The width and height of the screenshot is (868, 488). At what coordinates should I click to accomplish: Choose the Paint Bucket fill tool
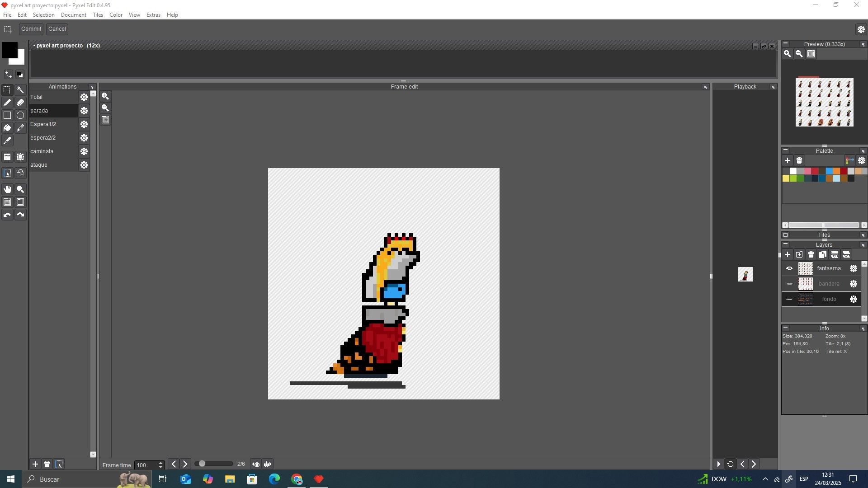[x=7, y=128]
